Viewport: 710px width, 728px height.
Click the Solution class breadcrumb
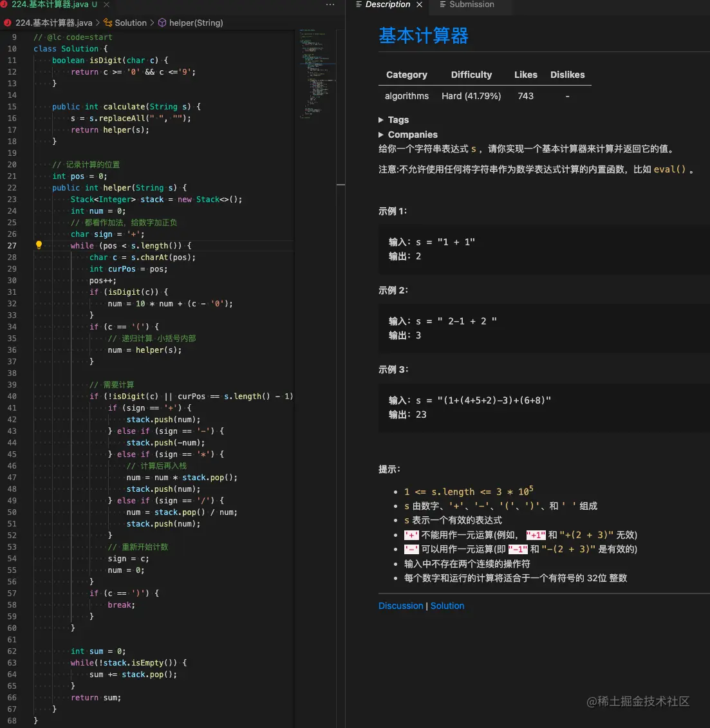[x=126, y=23]
